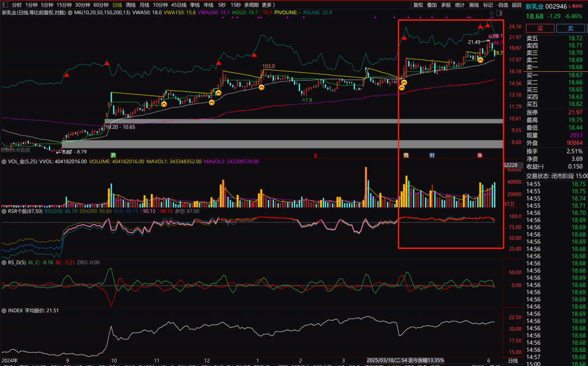Screen dimensions: 588x366
Task: Select the 10分钟 period tab
Action: [x=160, y=5]
